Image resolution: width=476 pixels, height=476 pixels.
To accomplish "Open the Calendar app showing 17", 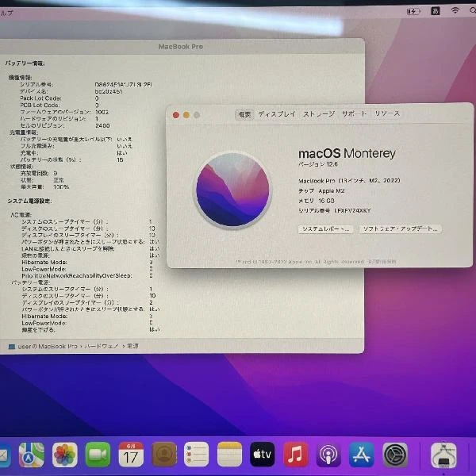I will tap(131, 455).
